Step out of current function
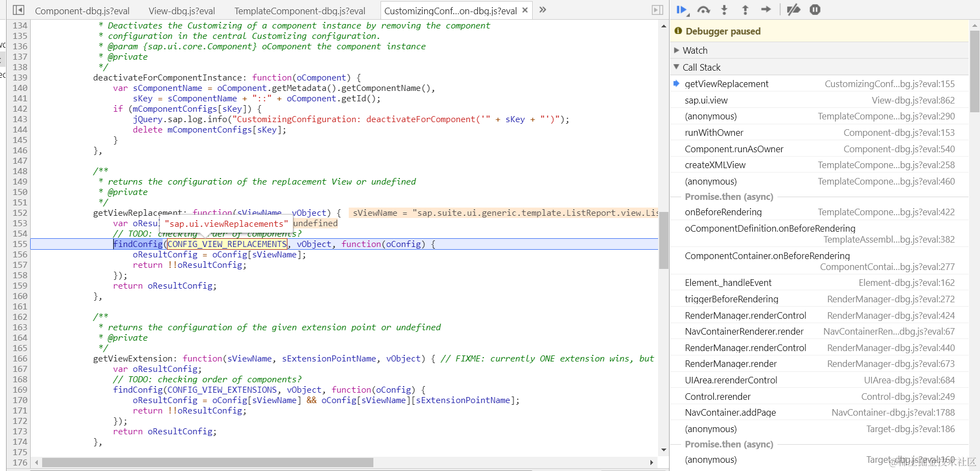This screenshot has height=471, width=980. coord(745,10)
